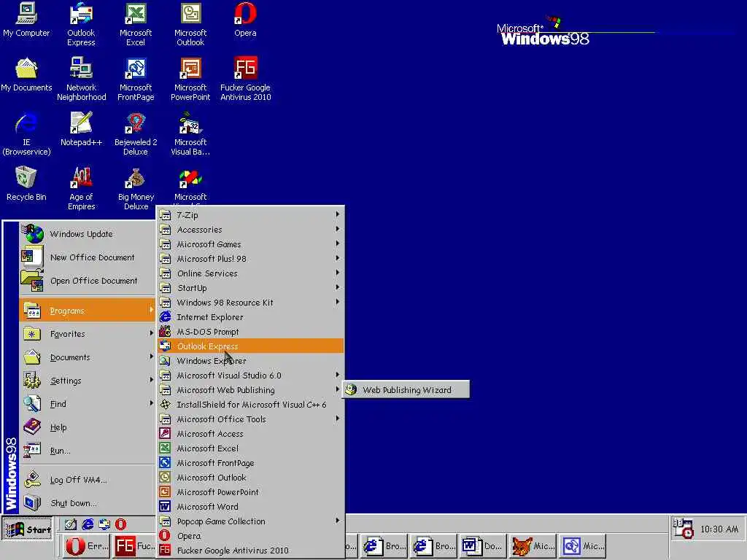Select Microsoft Visual Basic desktop shortcut
The width and height of the screenshot is (747, 560).
[190, 134]
